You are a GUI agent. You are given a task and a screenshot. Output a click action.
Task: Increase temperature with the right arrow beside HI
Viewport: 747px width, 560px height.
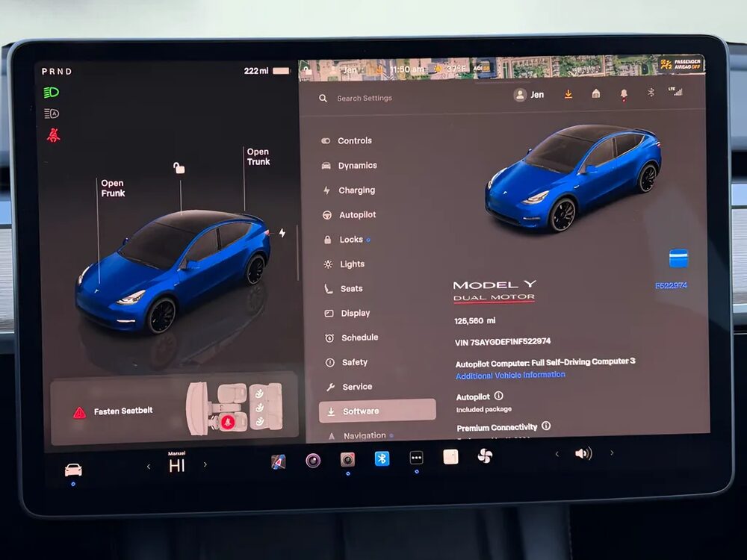click(205, 464)
